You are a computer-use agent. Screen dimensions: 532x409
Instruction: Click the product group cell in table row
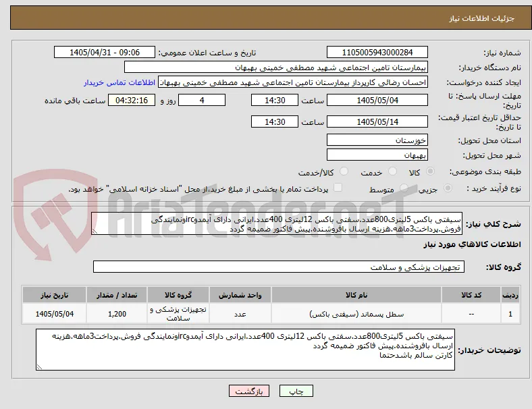[x=178, y=314]
